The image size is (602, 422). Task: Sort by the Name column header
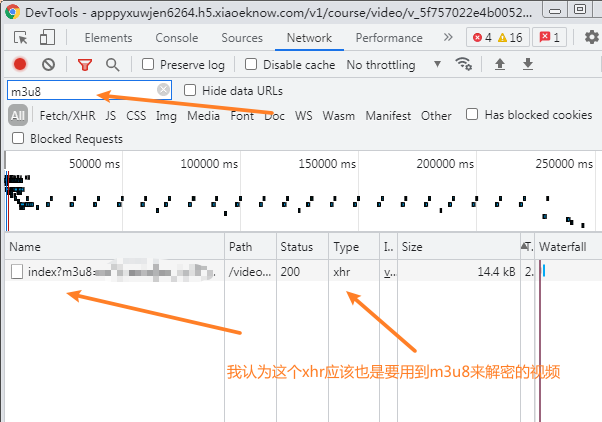click(x=115, y=247)
